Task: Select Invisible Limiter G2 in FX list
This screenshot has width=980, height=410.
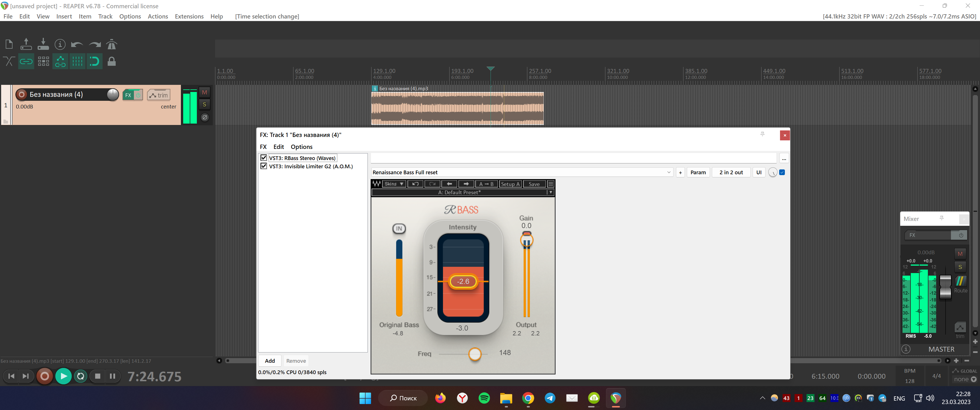Action: (311, 166)
